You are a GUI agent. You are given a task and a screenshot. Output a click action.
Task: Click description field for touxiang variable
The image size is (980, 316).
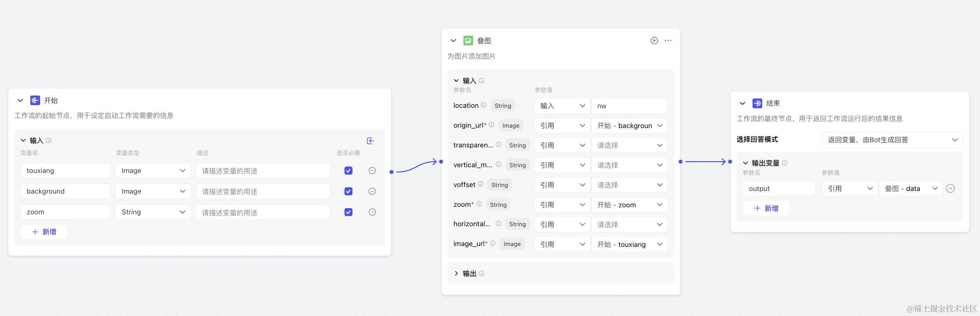coord(263,170)
